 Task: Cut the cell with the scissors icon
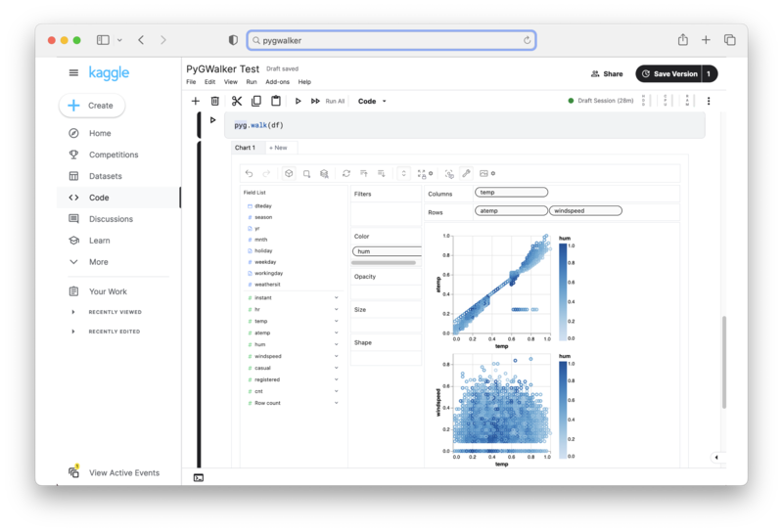pyautogui.click(x=237, y=101)
